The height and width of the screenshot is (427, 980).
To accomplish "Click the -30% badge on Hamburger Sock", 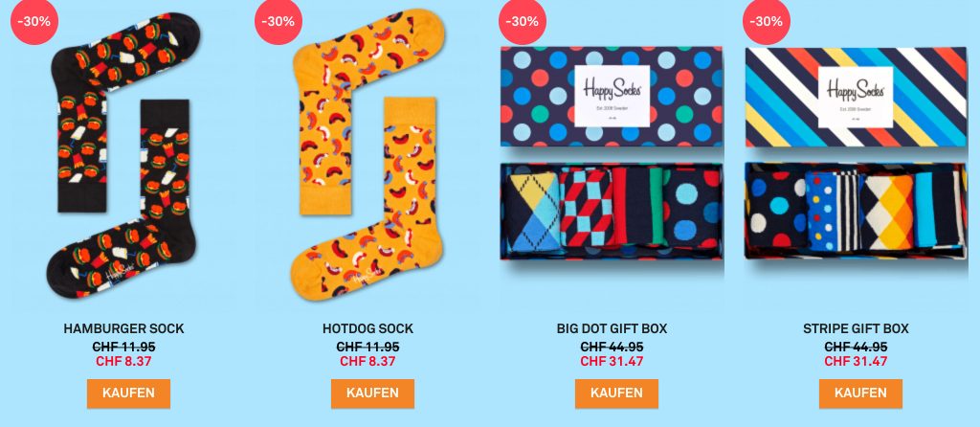I will click(34, 21).
